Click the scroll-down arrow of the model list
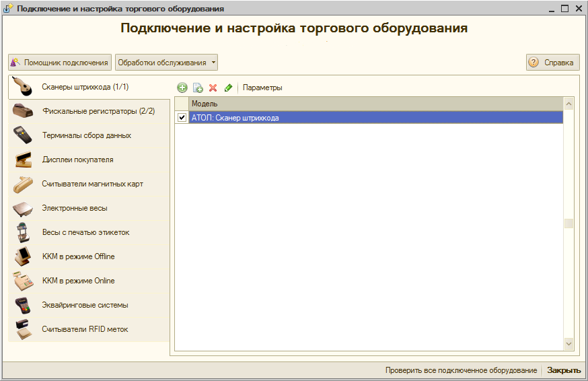588x381 pixels. click(568, 344)
